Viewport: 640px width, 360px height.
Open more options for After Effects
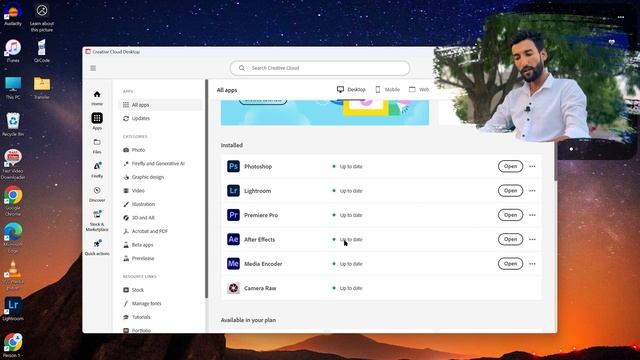pyautogui.click(x=532, y=239)
